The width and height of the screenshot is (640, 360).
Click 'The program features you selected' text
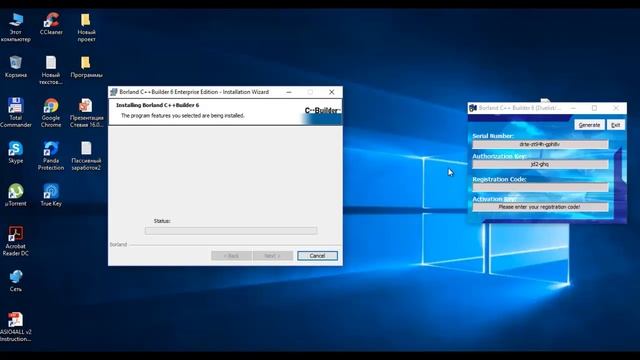pos(182,116)
